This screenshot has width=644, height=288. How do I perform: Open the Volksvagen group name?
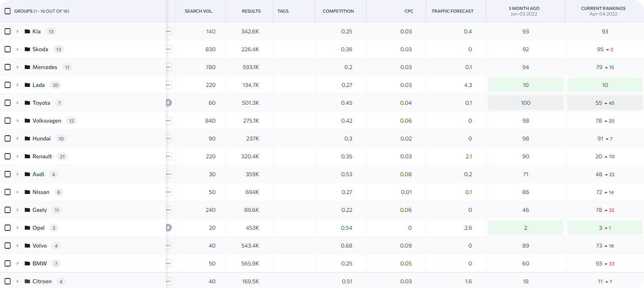(47, 121)
